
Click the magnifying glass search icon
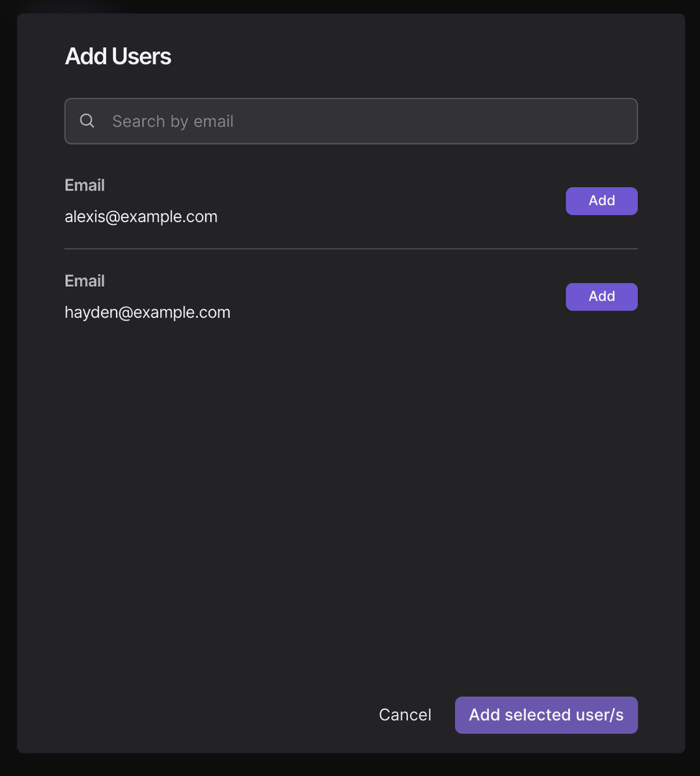(87, 121)
